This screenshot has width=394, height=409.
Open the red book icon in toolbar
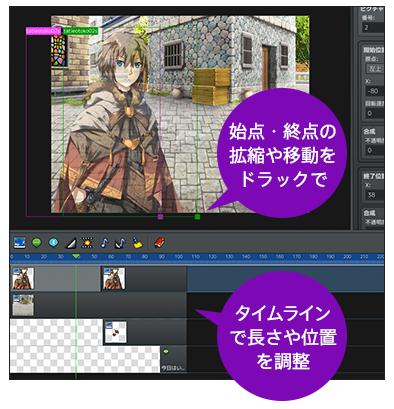[160, 243]
